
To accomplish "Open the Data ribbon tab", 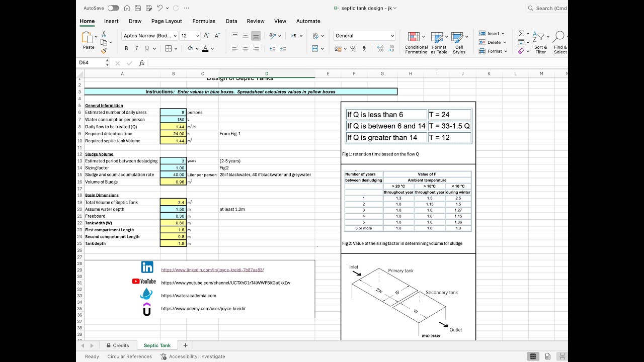I will coord(231,21).
